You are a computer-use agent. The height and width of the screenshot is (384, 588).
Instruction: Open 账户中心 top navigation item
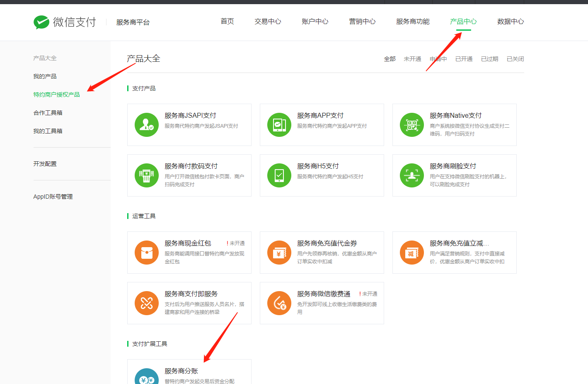(315, 22)
